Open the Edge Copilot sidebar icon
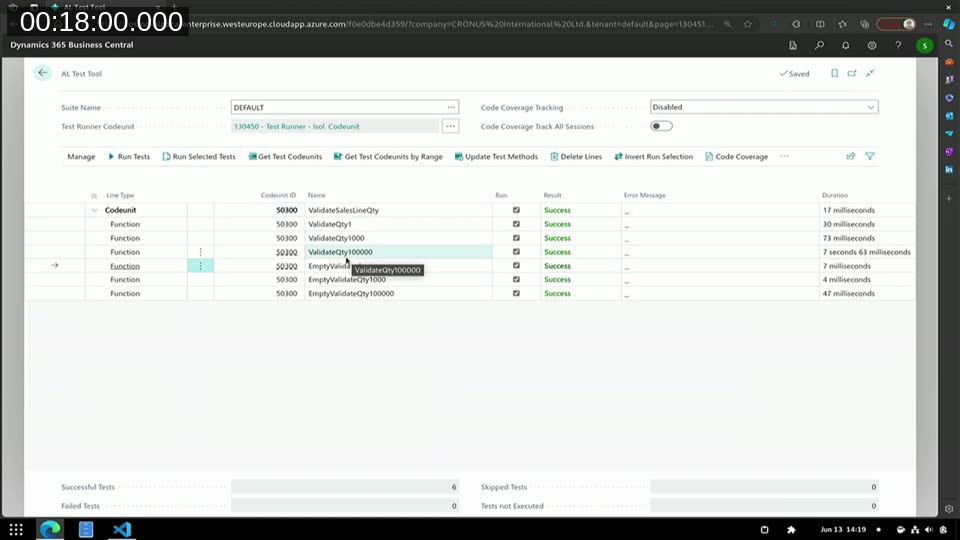 (x=949, y=24)
